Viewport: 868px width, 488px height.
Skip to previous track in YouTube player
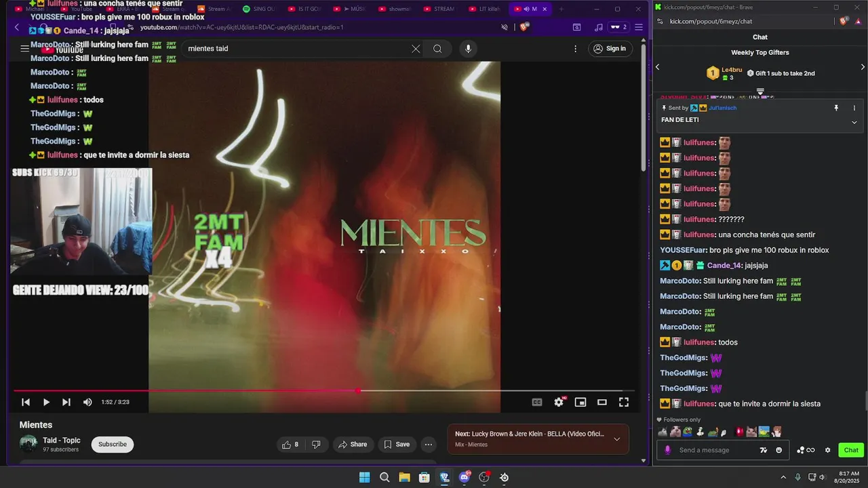click(26, 402)
